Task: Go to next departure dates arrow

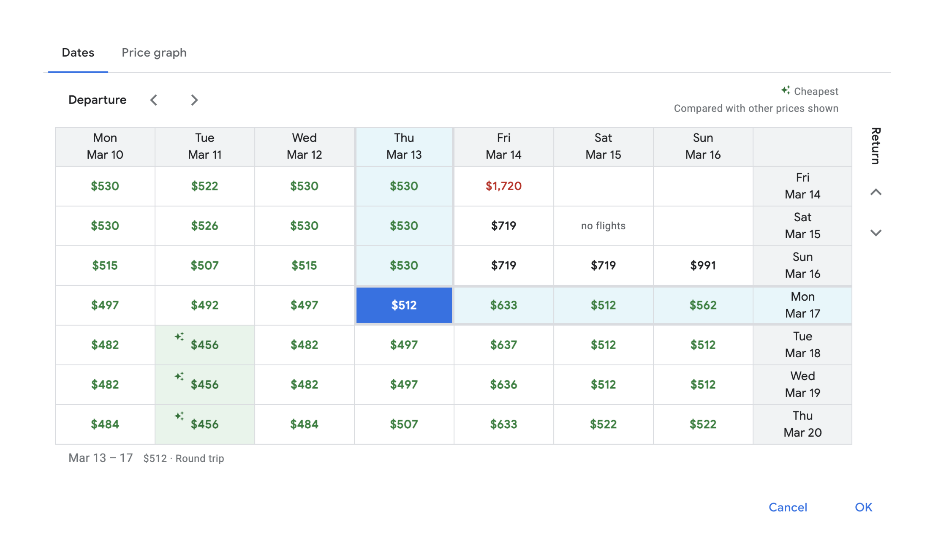Action: click(x=194, y=100)
